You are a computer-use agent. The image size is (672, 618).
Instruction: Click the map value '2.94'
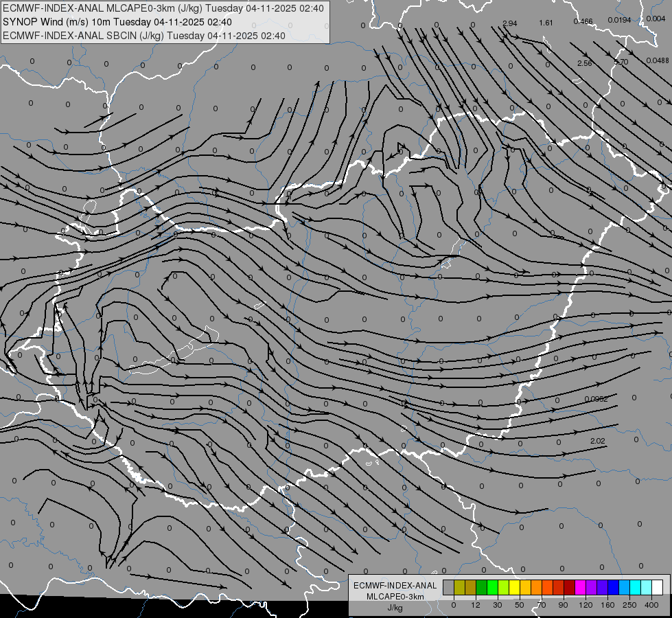[509, 23]
